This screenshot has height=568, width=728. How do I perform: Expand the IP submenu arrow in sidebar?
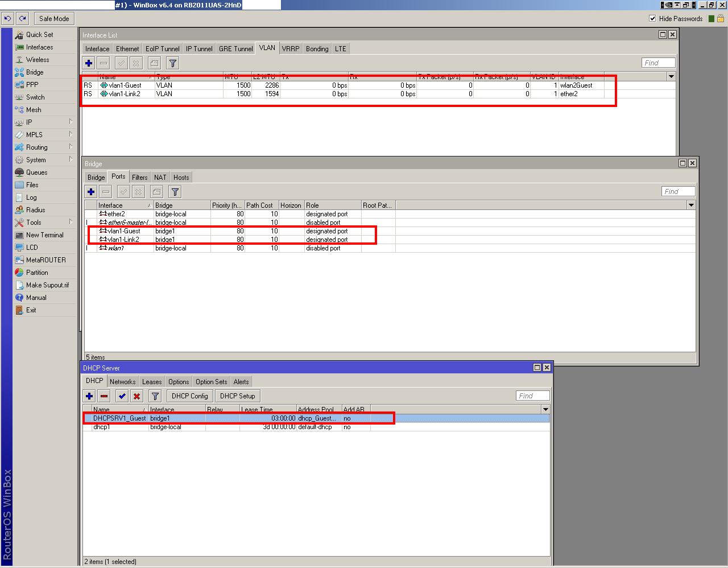coord(71,122)
